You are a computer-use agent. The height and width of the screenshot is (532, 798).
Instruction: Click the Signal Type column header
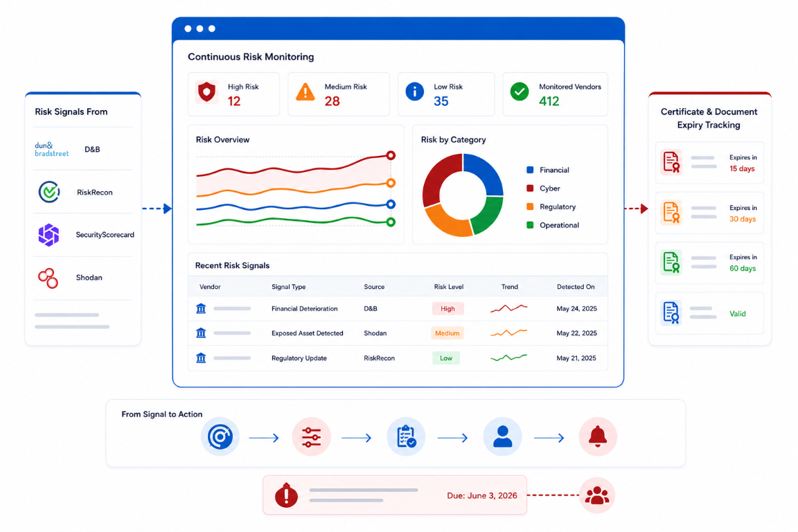pos(289,287)
